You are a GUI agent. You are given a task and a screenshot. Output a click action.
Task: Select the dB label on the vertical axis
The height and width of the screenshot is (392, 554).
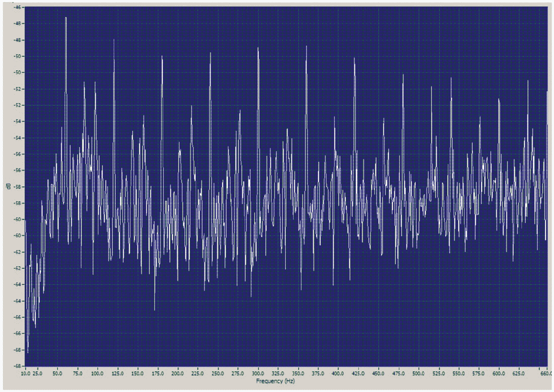(7, 186)
